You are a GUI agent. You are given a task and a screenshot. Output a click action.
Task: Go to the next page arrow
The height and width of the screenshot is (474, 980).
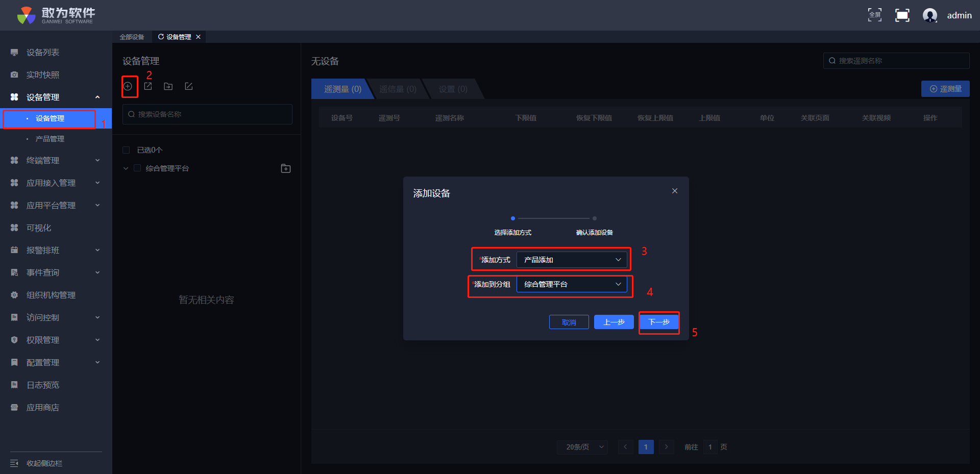pos(667,447)
